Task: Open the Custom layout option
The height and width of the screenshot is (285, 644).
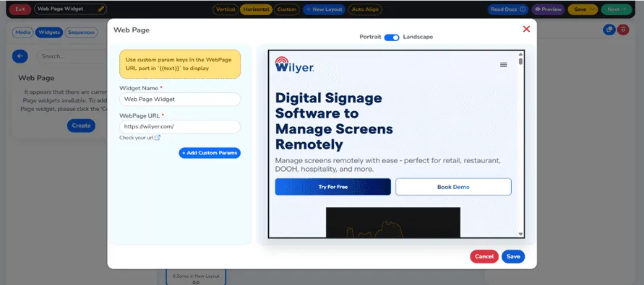Action: click(x=287, y=9)
